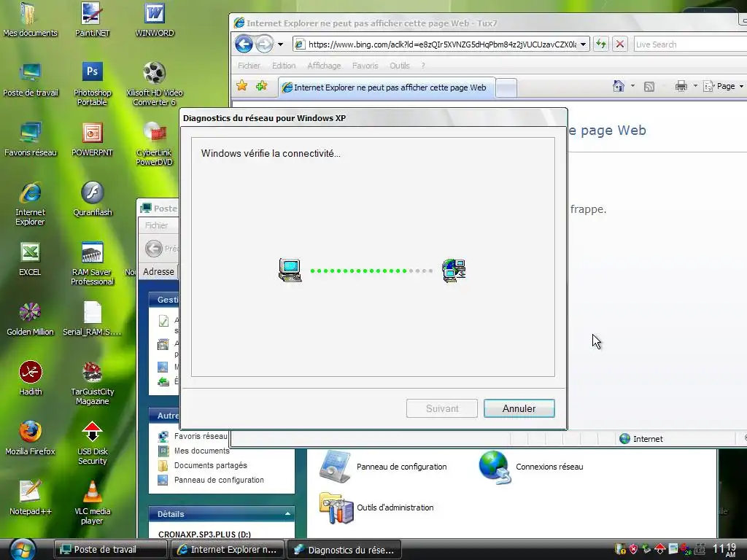Click the IE refresh button
The image size is (747, 560).
[x=601, y=44]
